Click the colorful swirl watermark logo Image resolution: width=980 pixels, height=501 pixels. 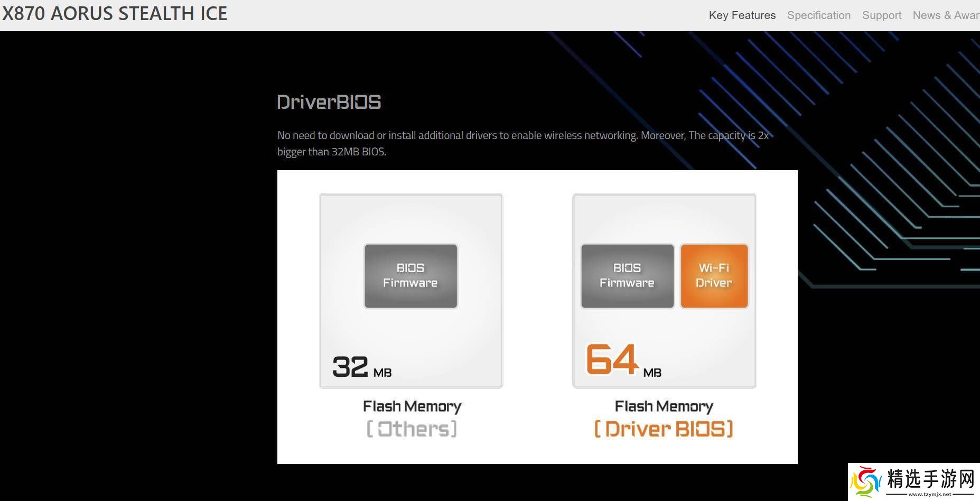tap(865, 481)
